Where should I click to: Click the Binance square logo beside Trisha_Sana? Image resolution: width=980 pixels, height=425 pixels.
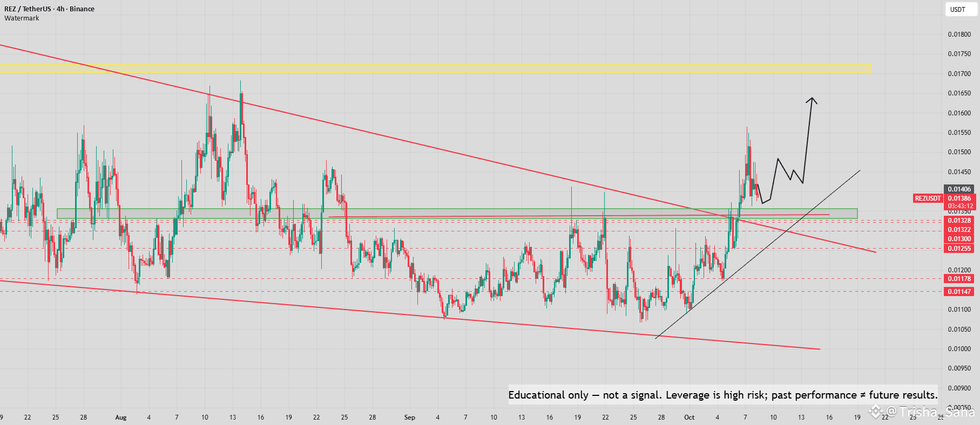tap(875, 412)
